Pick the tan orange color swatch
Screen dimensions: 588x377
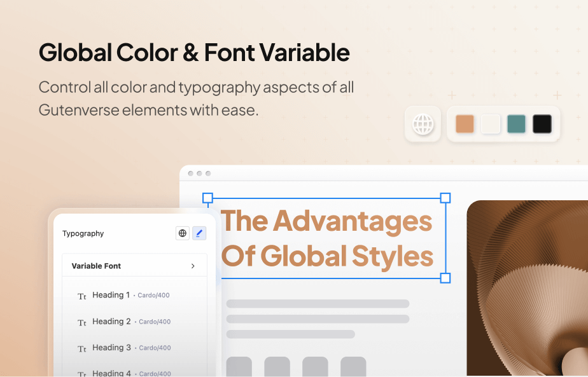coord(465,124)
